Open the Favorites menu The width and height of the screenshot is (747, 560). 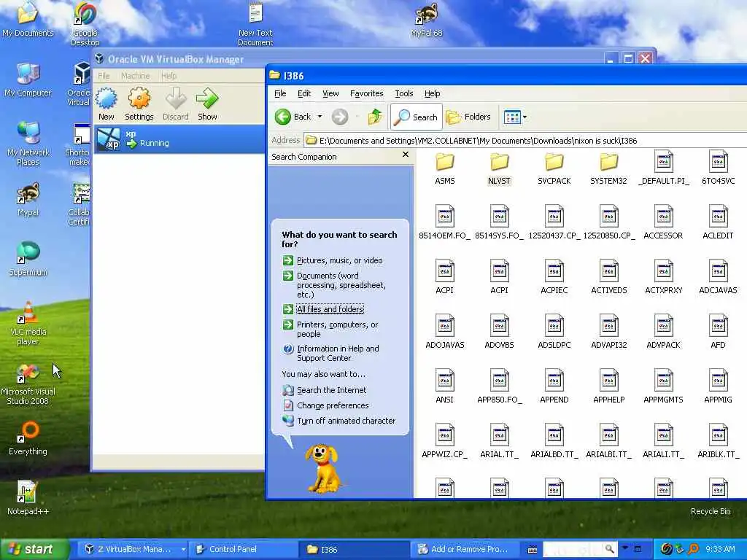[x=366, y=93]
